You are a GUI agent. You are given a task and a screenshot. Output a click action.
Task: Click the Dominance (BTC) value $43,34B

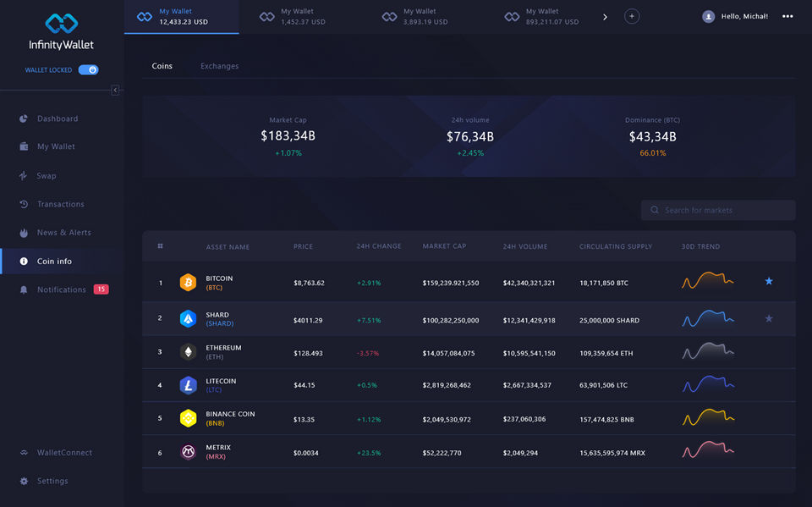pyautogui.click(x=652, y=137)
